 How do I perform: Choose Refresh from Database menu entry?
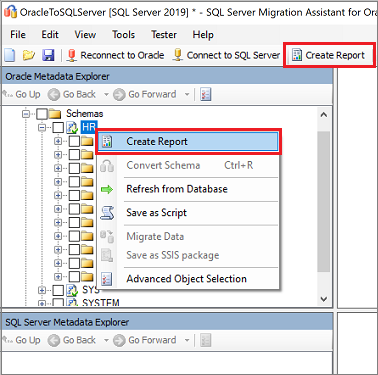point(189,189)
